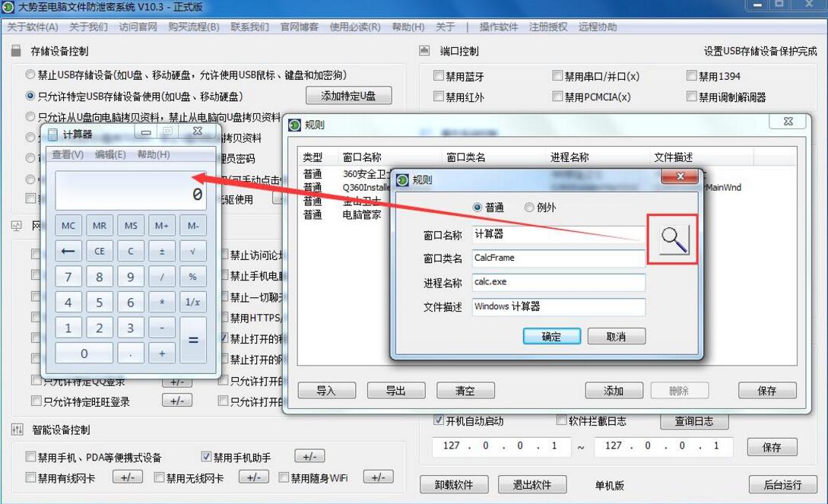
Task: Click the percent key on the calculator
Action: [x=193, y=277]
